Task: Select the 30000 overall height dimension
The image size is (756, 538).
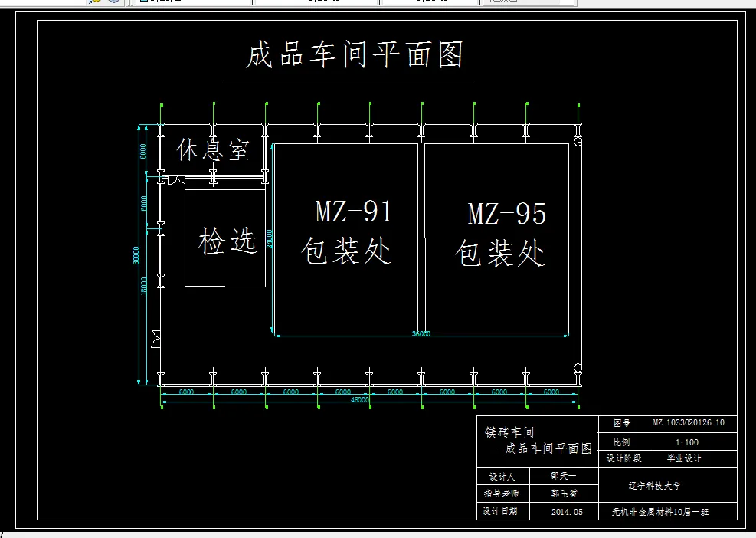Action: pos(136,255)
